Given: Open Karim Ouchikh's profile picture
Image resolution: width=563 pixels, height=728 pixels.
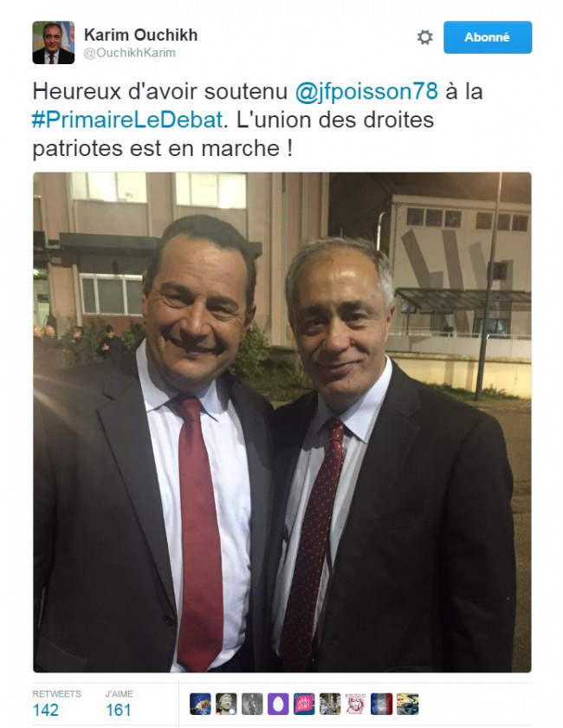Looking at the screenshot, I should [54, 42].
